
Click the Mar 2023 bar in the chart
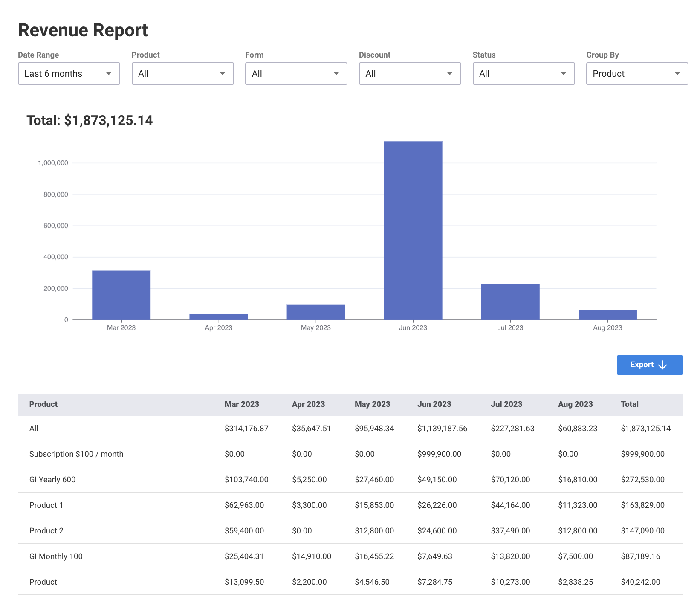121,295
